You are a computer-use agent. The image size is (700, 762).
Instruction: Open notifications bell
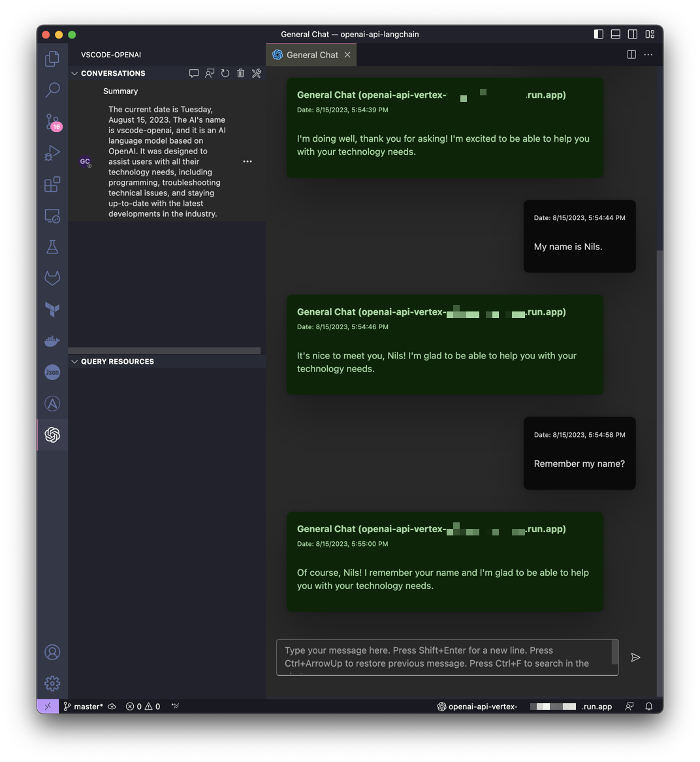(x=648, y=706)
